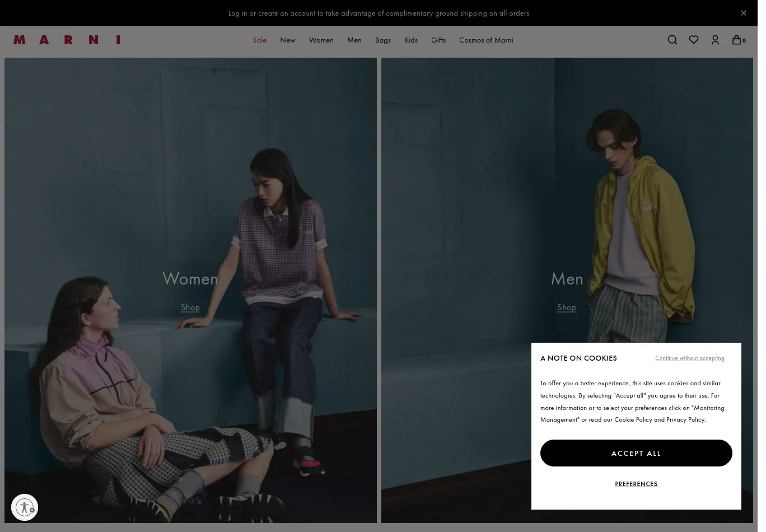Click the Marni logo
766x532 pixels.
point(67,40)
